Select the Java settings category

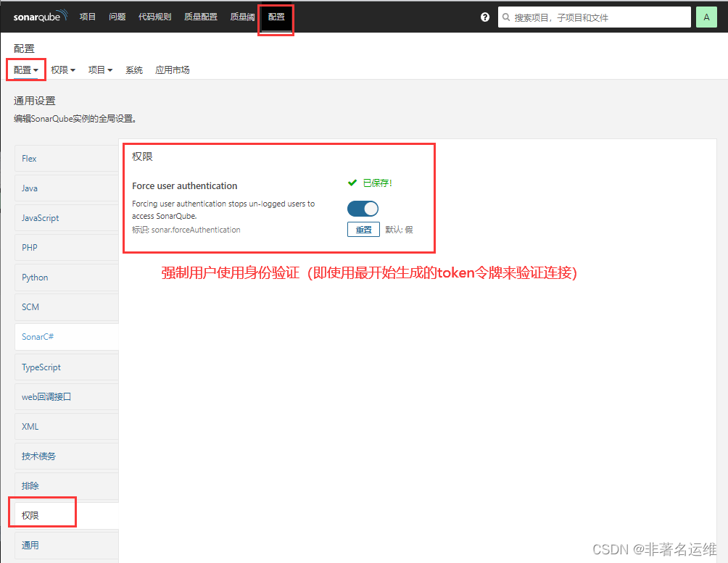(67, 188)
